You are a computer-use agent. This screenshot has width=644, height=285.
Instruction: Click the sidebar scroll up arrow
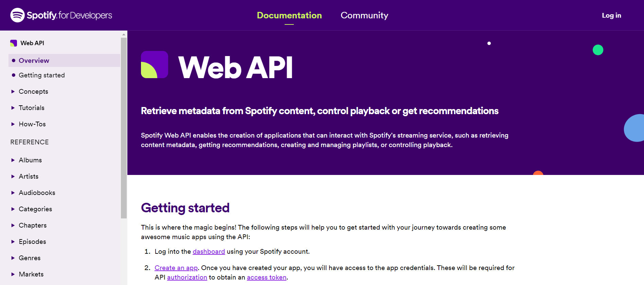tap(124, 34)
